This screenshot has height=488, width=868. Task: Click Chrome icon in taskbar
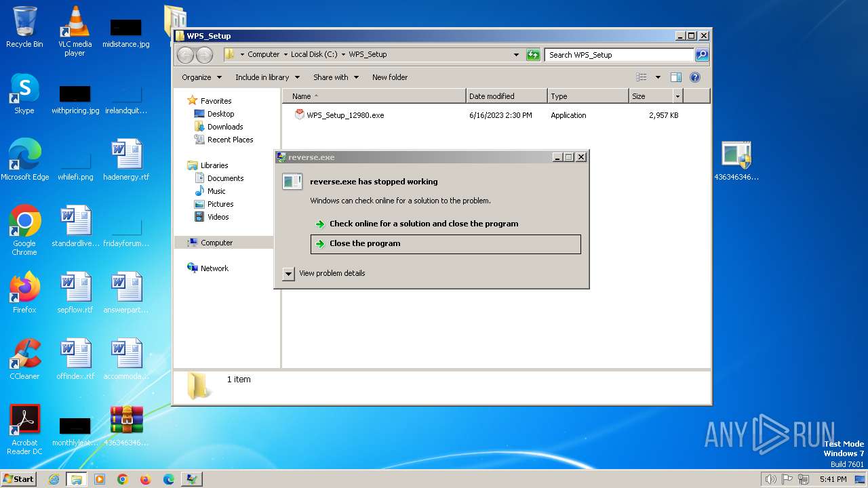[123, 479]
